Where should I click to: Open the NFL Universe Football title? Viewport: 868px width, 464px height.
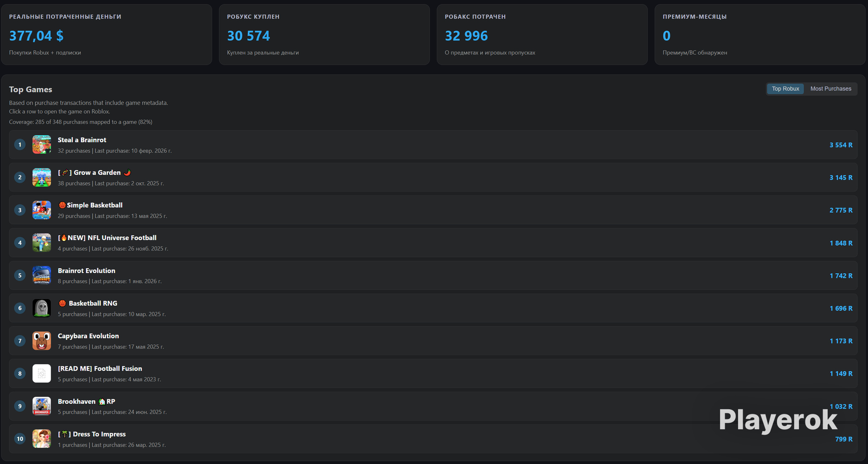click(107, 238)
